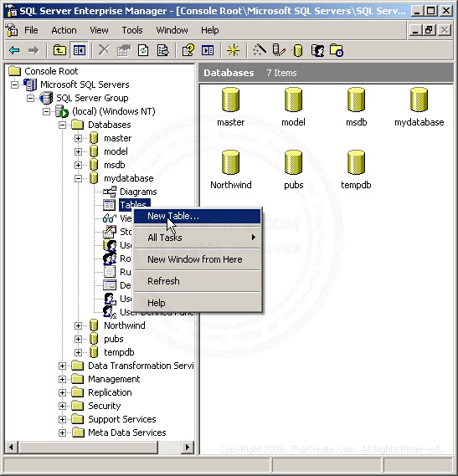Click the Forward arrow toolbar icon
458x476 pixels.
[33, 50]
